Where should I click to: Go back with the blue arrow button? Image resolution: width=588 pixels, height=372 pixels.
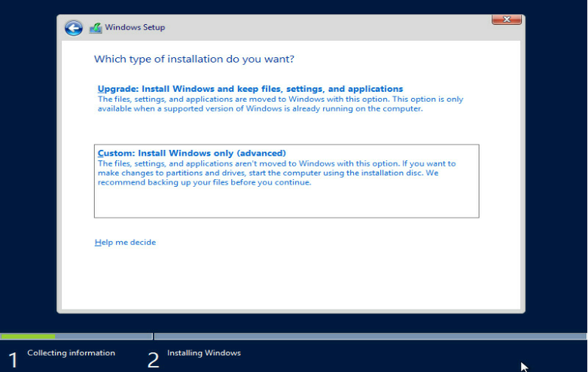[x=74, y=28]
